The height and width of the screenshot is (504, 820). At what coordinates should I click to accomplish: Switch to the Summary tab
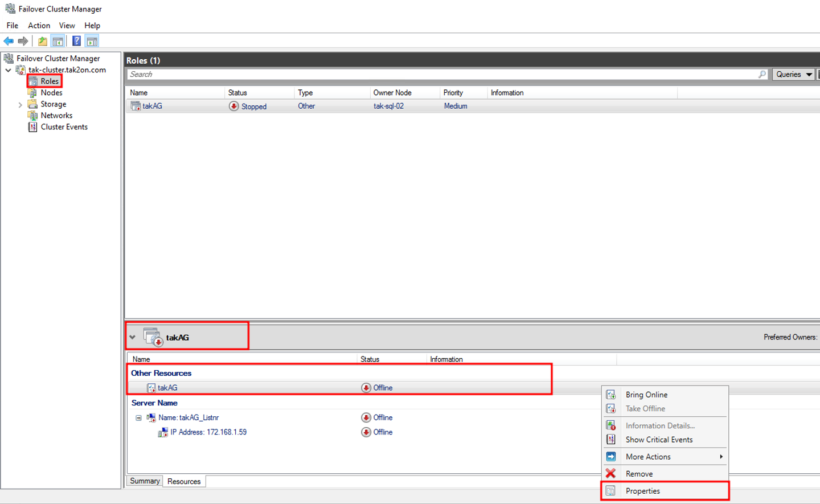pos(145,481)
